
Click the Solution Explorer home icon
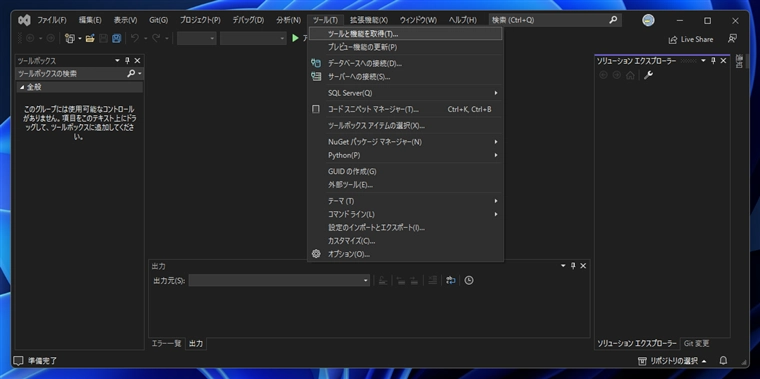[x=630, y=75]
